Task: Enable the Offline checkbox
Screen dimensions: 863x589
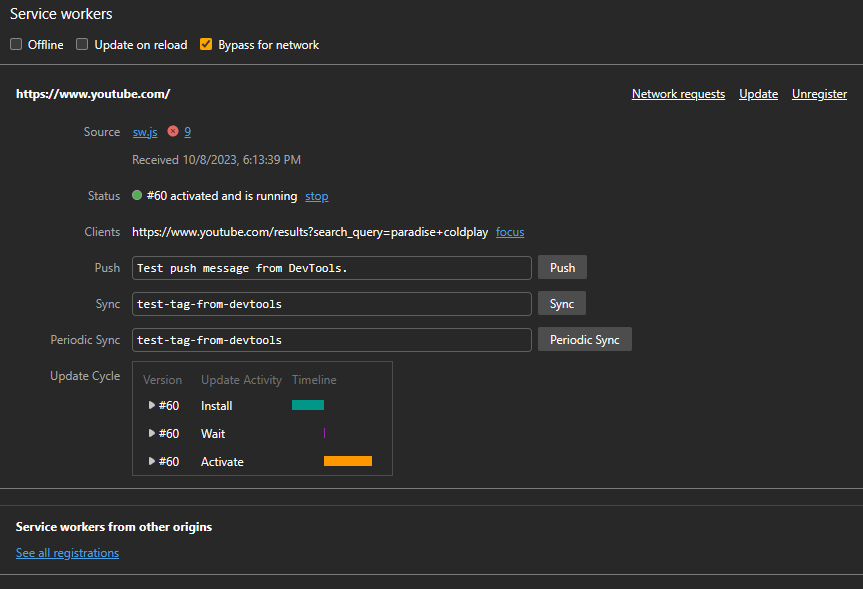Action: [x=16, y=45]
